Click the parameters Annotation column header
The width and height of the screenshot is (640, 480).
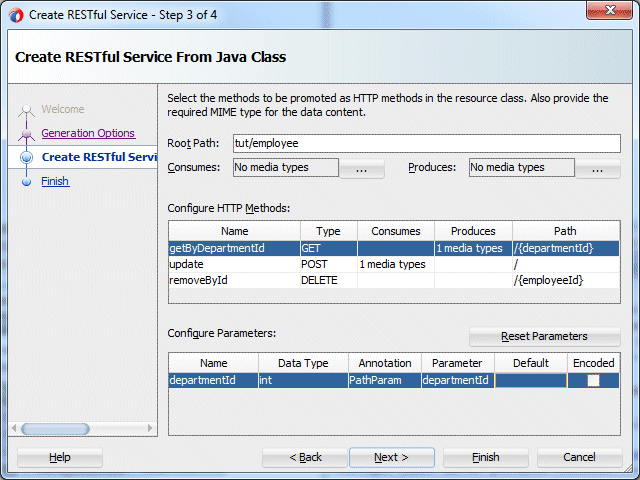(x=384, y=363)
